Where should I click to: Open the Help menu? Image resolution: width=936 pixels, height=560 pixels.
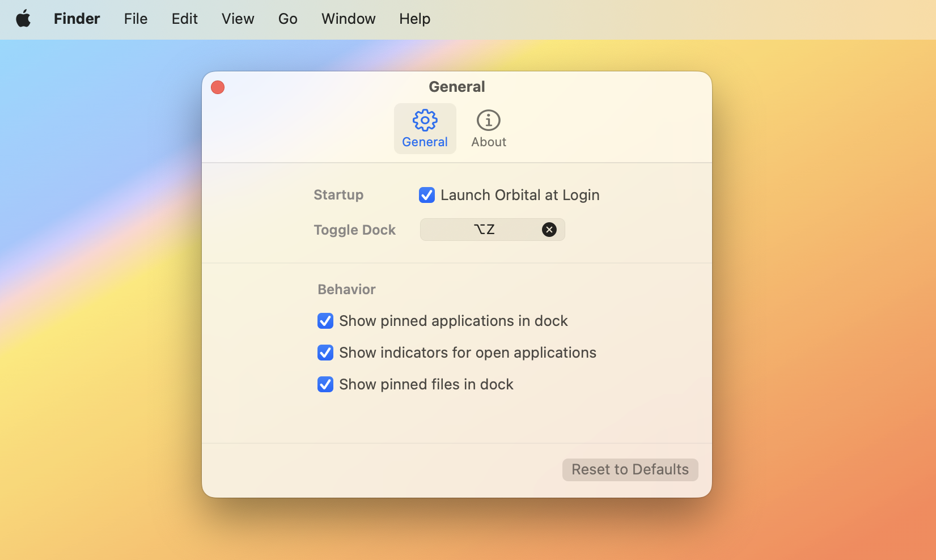tap(415, 19)
